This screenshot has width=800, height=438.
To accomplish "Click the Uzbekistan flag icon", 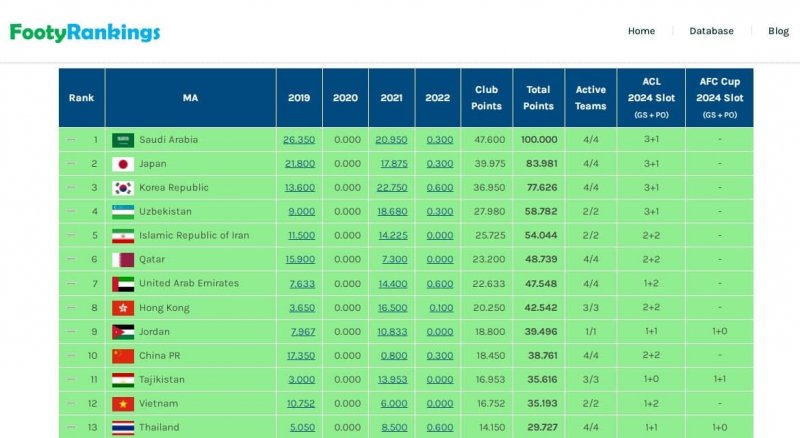I will pos(123,212).
